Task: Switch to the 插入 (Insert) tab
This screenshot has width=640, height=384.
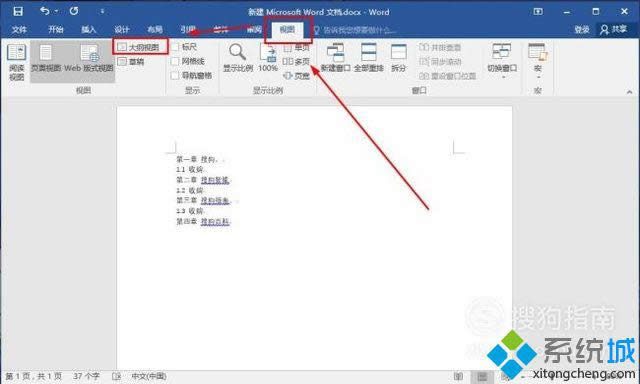Action: point(88,29)
